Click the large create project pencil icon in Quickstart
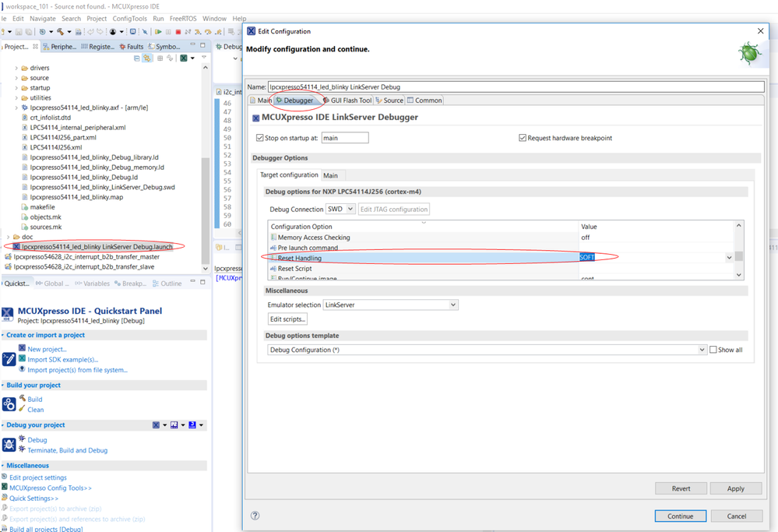 point(9,359)
